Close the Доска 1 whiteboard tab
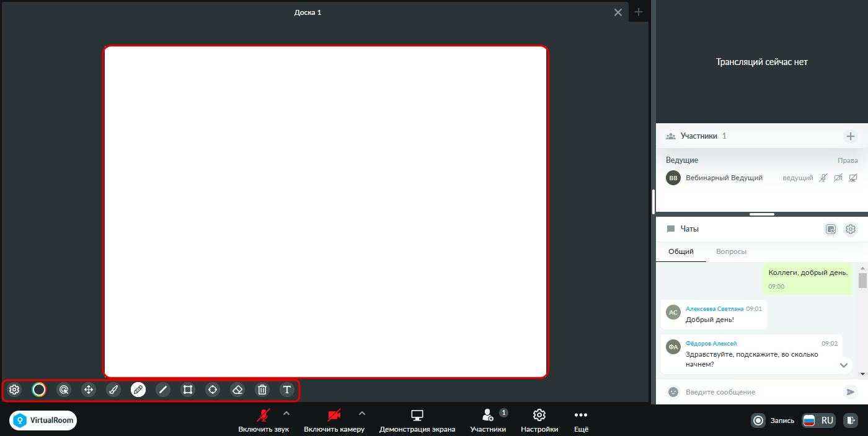Image resolution: width=868 pixels, height=436 pixels. tap(618, 12)
